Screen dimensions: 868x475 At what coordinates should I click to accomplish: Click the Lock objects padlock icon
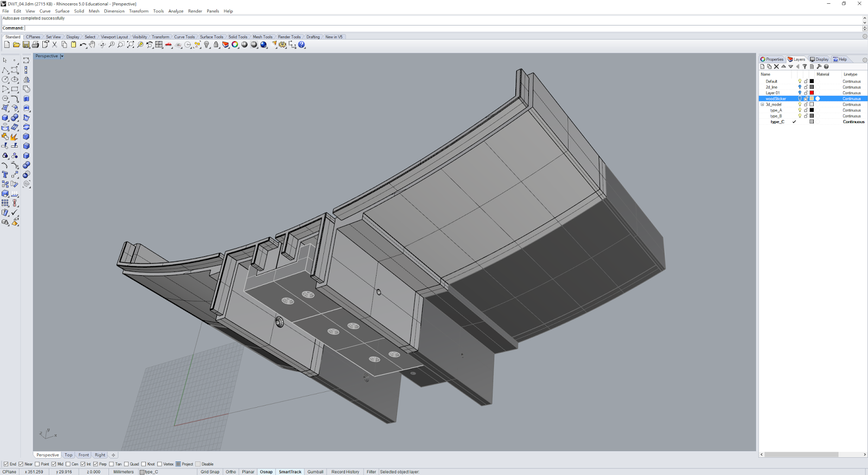tap(216, 45)
